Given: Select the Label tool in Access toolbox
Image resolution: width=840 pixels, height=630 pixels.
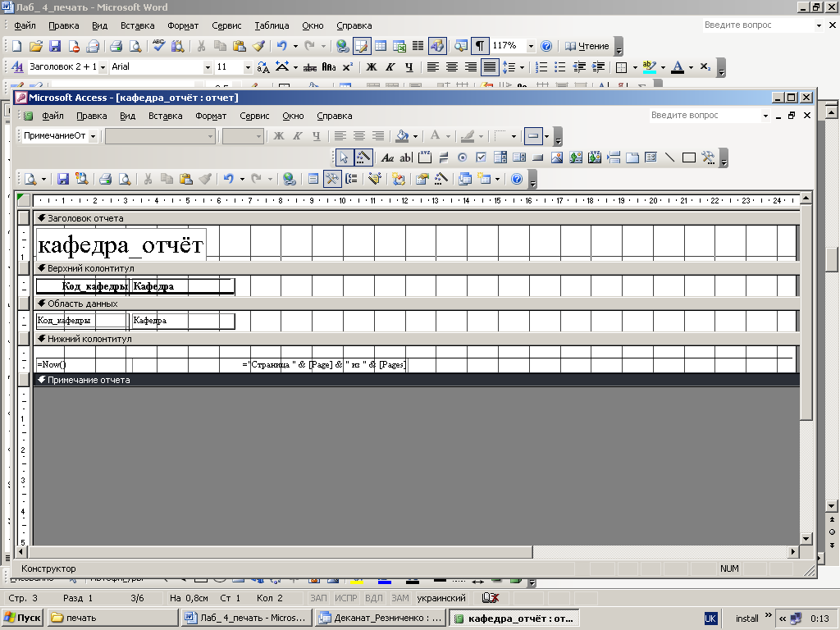Looking at the screenshot, I should [x=387, y=157].
